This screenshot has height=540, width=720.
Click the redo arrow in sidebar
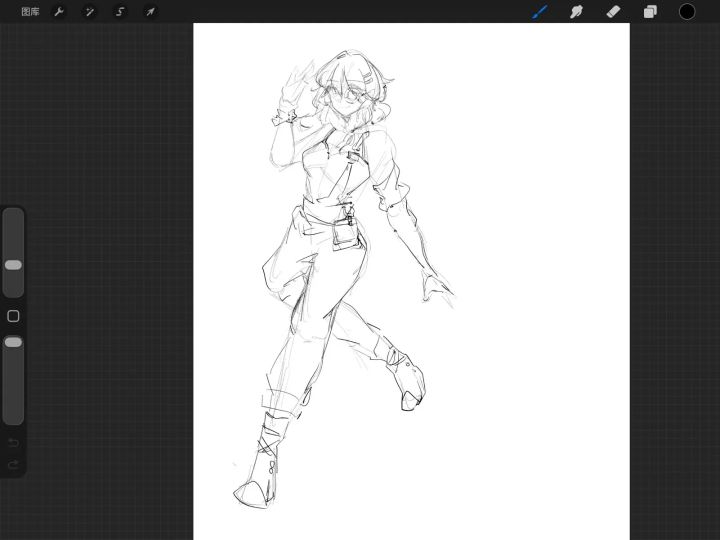click(x=13, y=465)
